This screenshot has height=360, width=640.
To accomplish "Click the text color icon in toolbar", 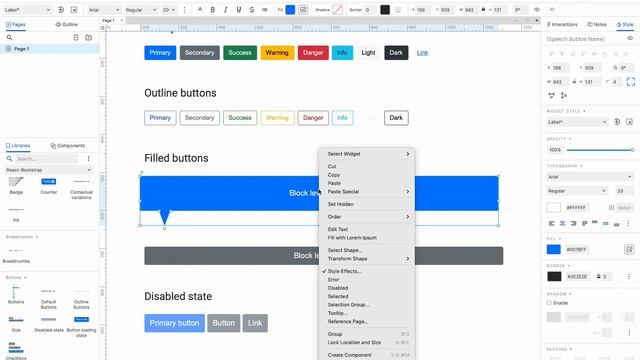I will click(200, 9).
